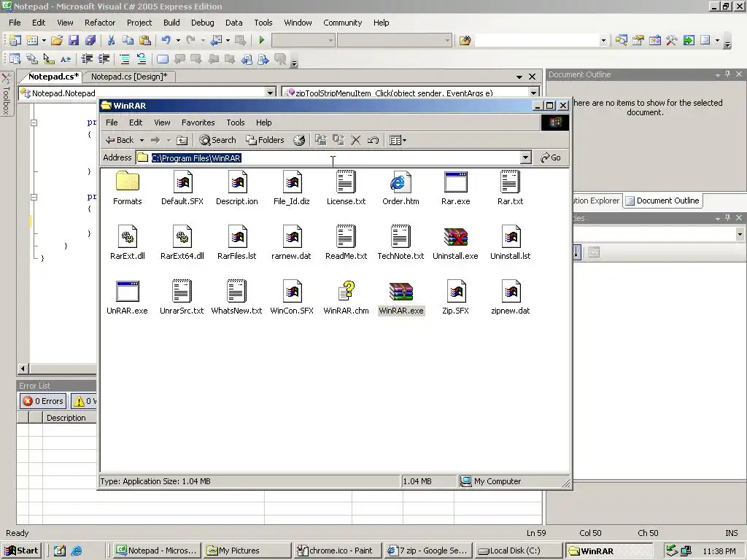Click the Cut scissors icon in Visual C# toolbar
This screenshot has height=560, width=747.
(x=111, y=41)
